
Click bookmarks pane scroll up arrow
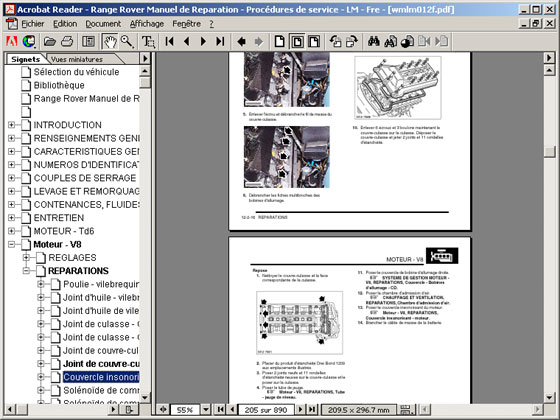(145, 71)
